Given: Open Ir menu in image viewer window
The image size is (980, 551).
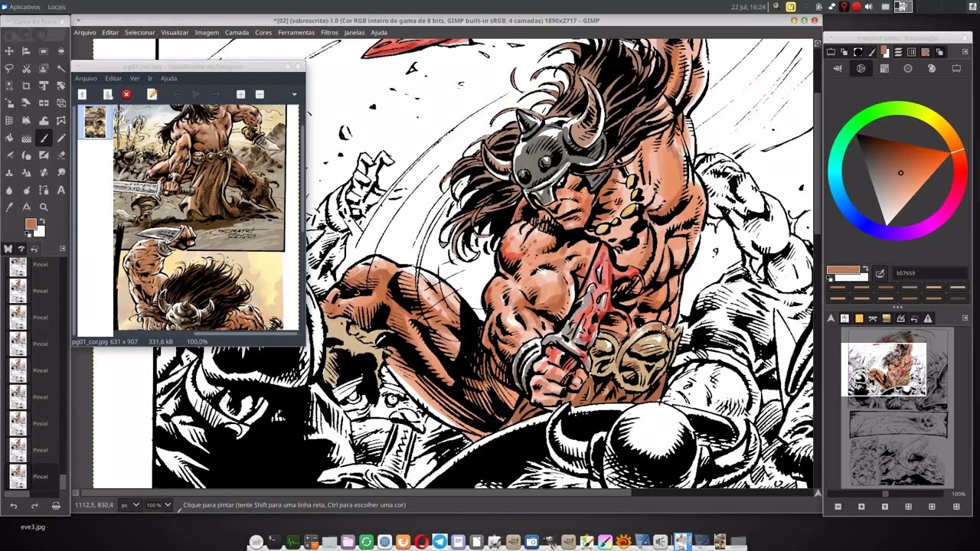Looking at the screenshot, I should click(150, 78).
